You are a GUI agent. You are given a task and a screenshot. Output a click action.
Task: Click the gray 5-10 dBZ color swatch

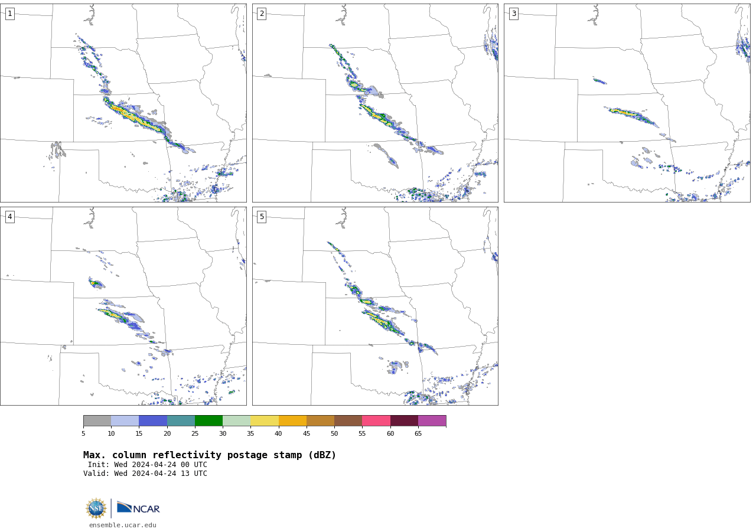pyautogui.click(x=97, y=420)
